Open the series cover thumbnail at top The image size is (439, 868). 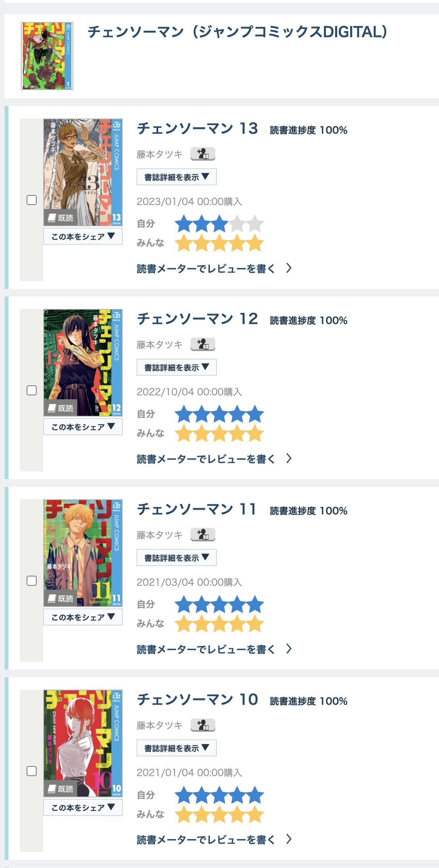pyautogui.click(x=47, y=56)
